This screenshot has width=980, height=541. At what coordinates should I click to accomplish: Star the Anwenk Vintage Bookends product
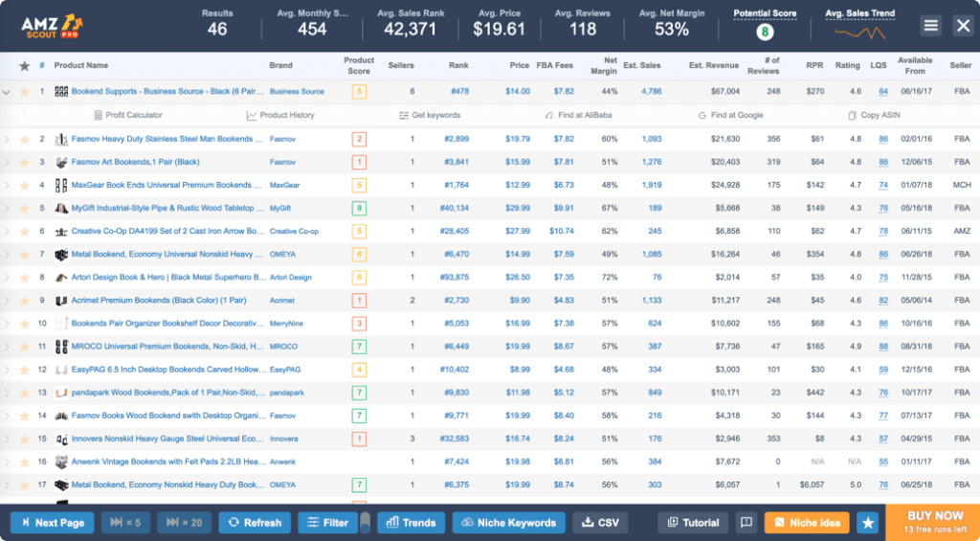(x=24, y=462)
